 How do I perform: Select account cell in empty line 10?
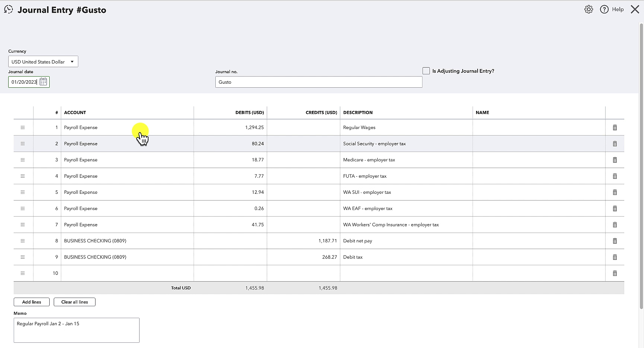coord(127,273)
